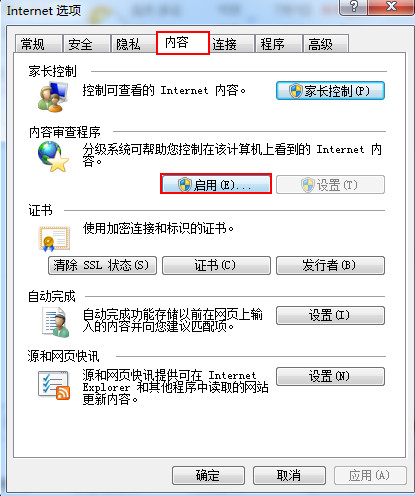Click the help question mark icon

354,7
